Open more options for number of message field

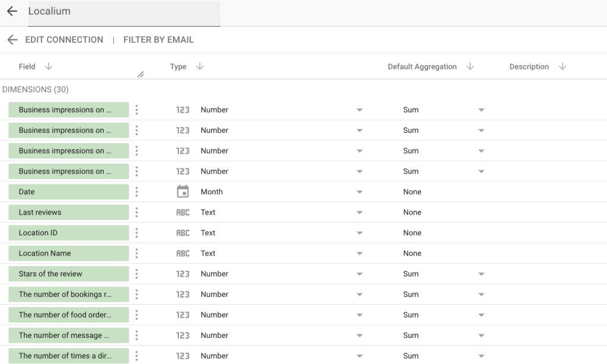coord(137,336)
